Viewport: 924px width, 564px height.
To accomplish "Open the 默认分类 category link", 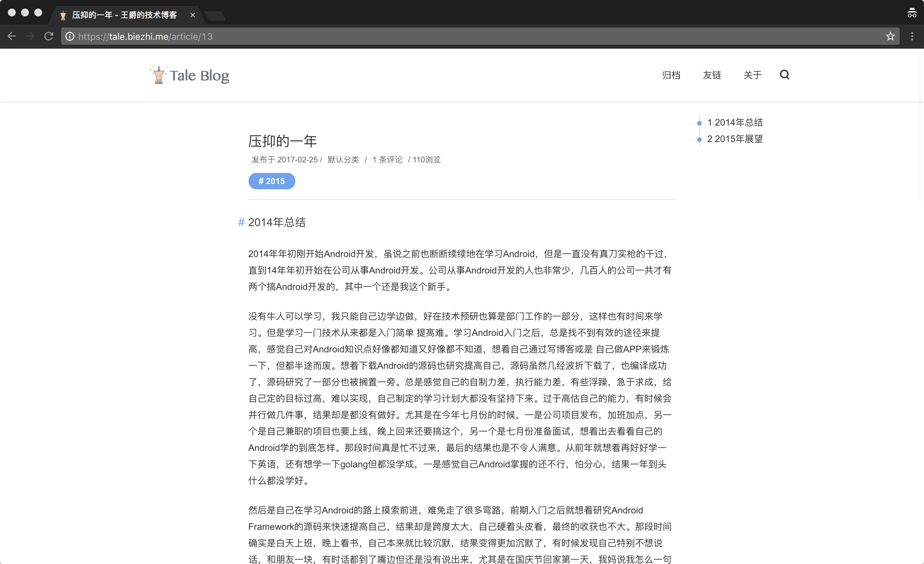I will pyautogui.click(x=343, y=160).
